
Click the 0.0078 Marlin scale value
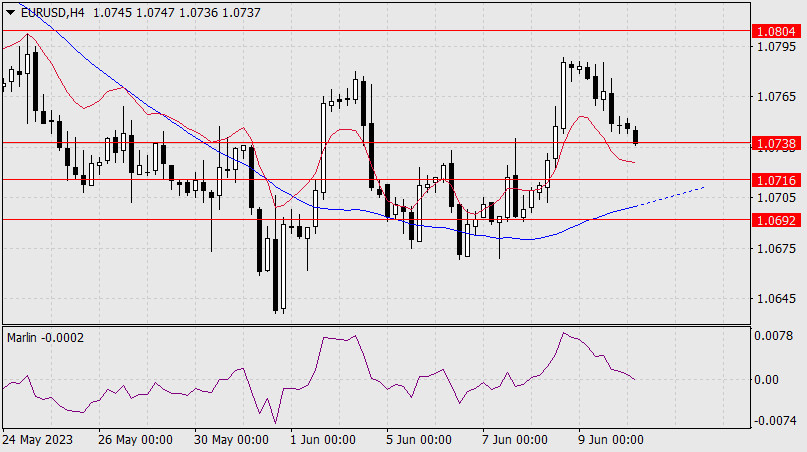pyautogui.click(x=776, y=337)
